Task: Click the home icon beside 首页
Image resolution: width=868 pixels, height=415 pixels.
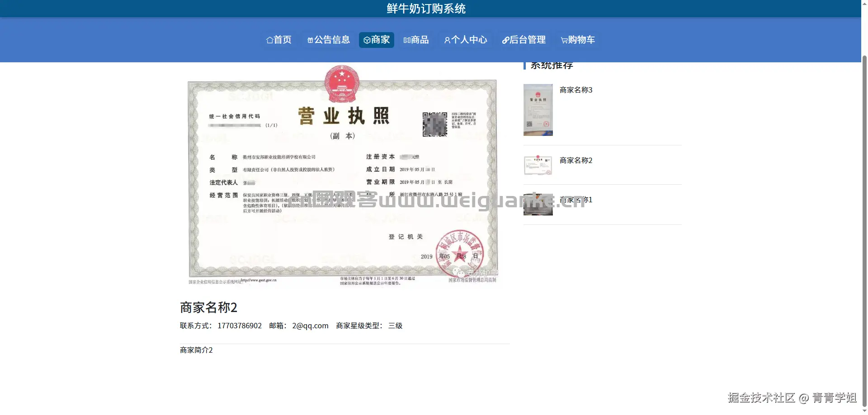Action: pos(269,40)
